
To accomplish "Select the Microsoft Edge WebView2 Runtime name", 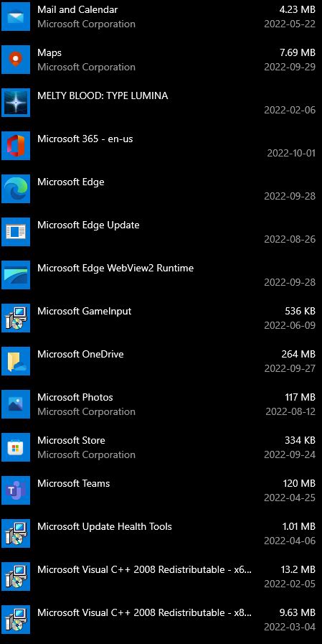I will point(115,269).
